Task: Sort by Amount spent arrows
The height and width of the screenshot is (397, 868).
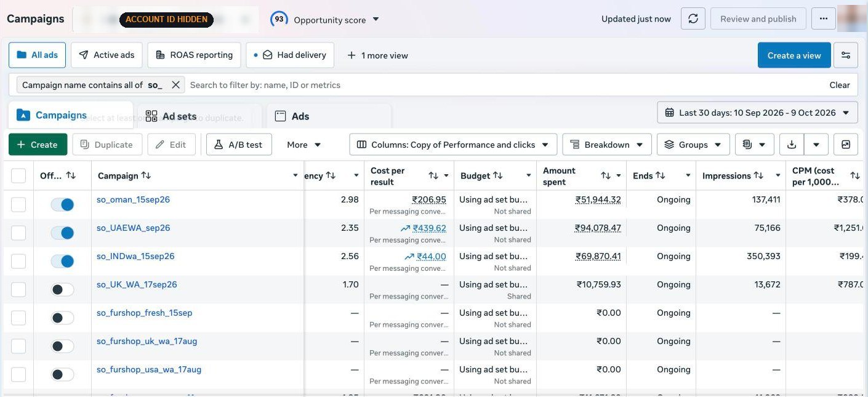Action: click(x=606, y=176)
